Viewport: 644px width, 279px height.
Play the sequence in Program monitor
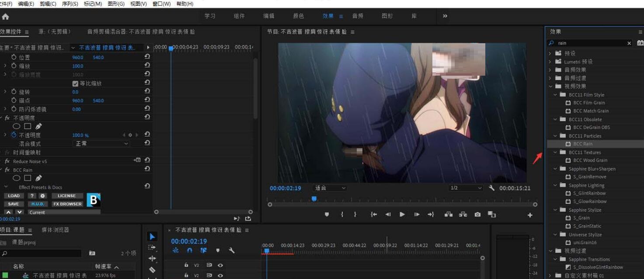402,214
